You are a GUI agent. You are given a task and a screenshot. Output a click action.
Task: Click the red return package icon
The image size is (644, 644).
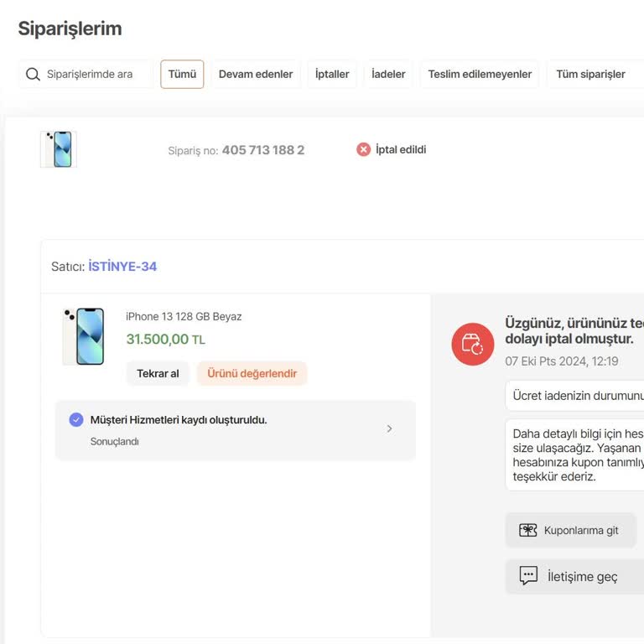pyautogui.click(x=473, y=344)
